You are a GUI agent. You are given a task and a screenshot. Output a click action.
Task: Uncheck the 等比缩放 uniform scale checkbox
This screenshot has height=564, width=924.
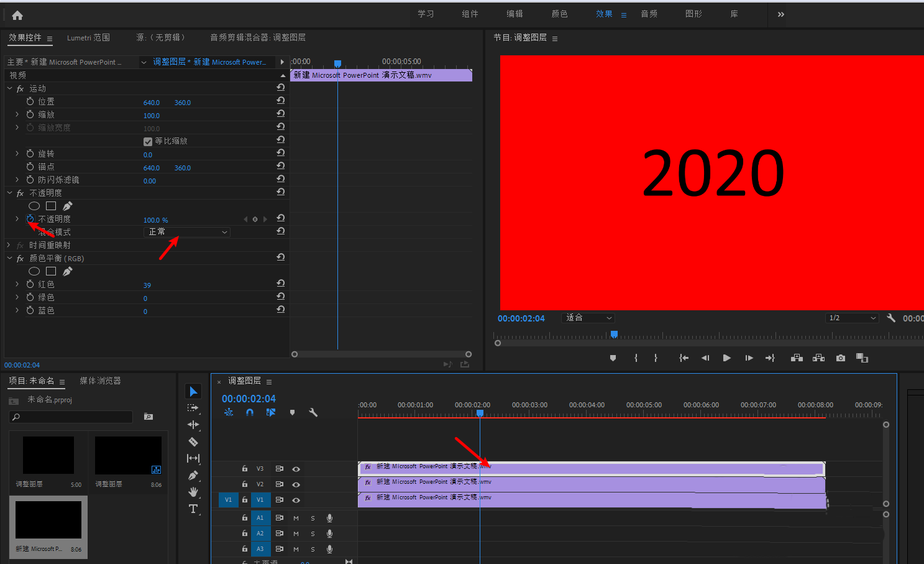pos(148,141)
